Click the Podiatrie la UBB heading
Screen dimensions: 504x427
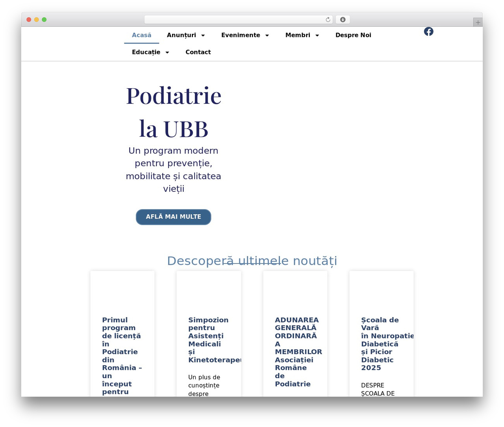click(174, 112)
